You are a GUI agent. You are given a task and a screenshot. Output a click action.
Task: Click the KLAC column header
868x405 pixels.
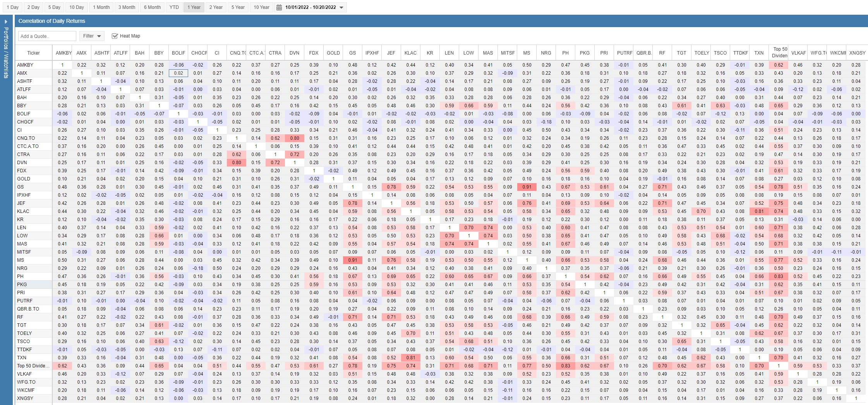coord(411,53)
